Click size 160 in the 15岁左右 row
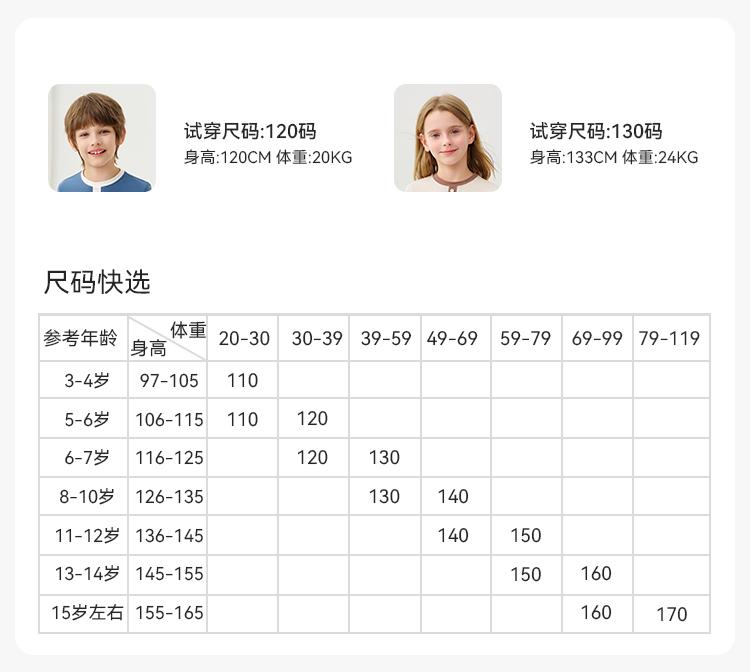750x672 pixels. click(596, 613)
